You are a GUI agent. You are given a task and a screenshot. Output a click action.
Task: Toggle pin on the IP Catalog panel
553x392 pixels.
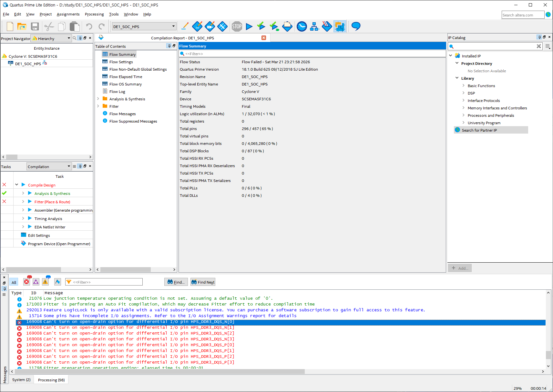pos(539,37)
